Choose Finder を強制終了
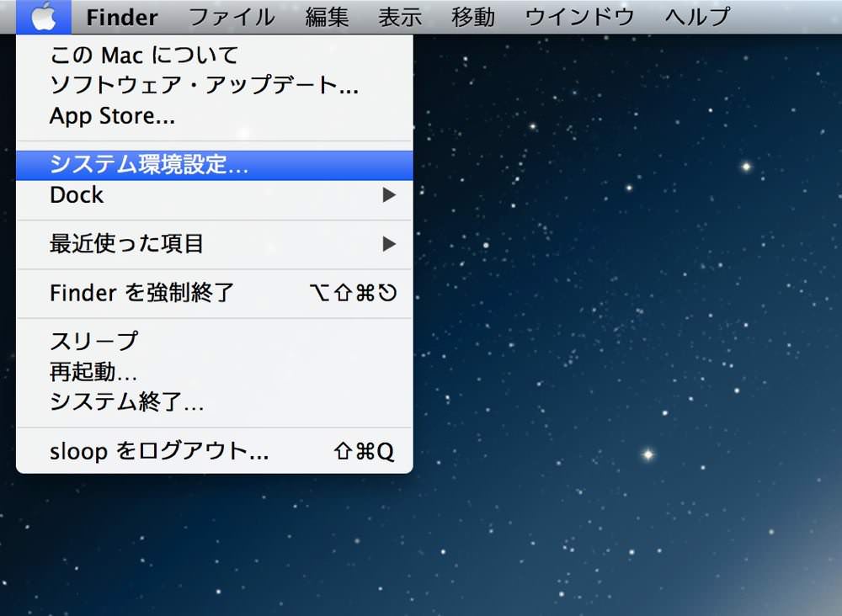 click(x=214, y=293)
